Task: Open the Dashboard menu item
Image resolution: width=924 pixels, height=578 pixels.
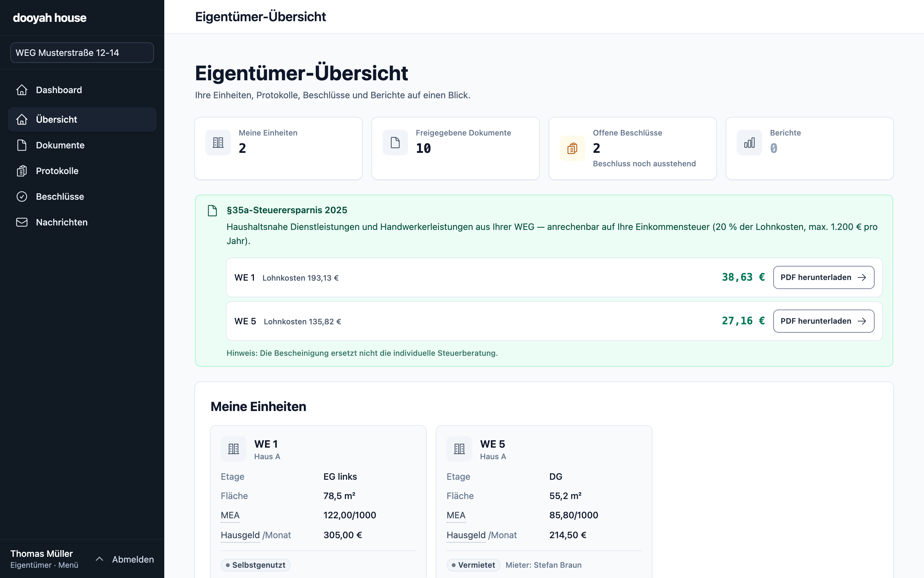Action: tap(82, 90)
